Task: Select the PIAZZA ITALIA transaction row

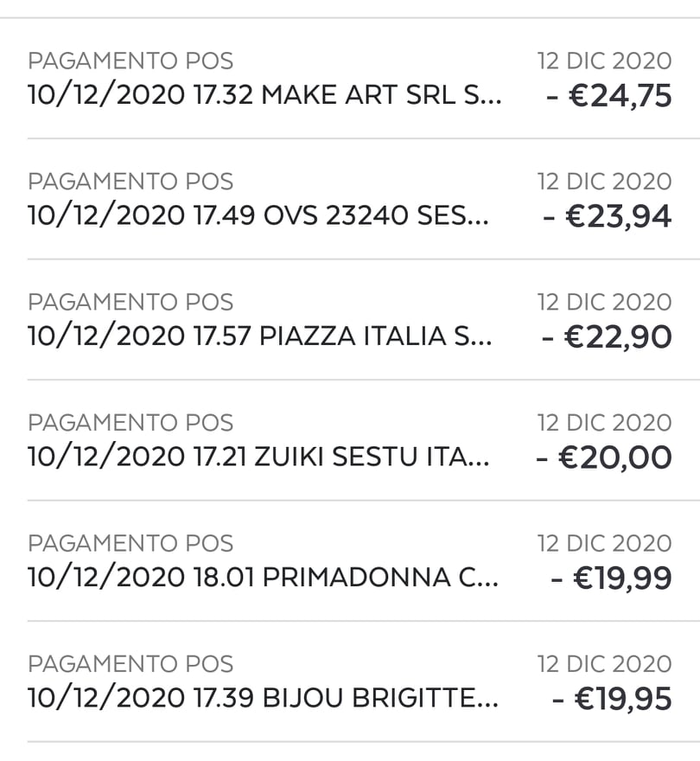Action: [x=350, y=319]
